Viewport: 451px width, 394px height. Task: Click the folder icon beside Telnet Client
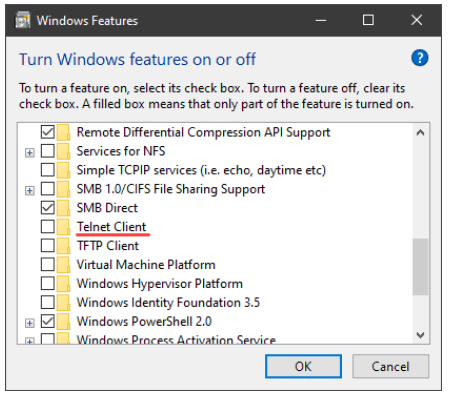[63, 227]
